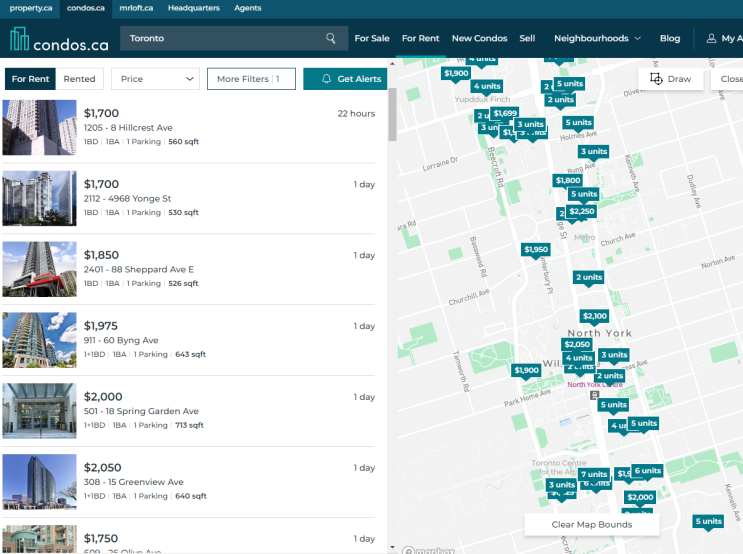Image resolution: width=743 pixels, height=554 pixels.
Task: Click the condos.ca logo
Action: coord(59,39)
